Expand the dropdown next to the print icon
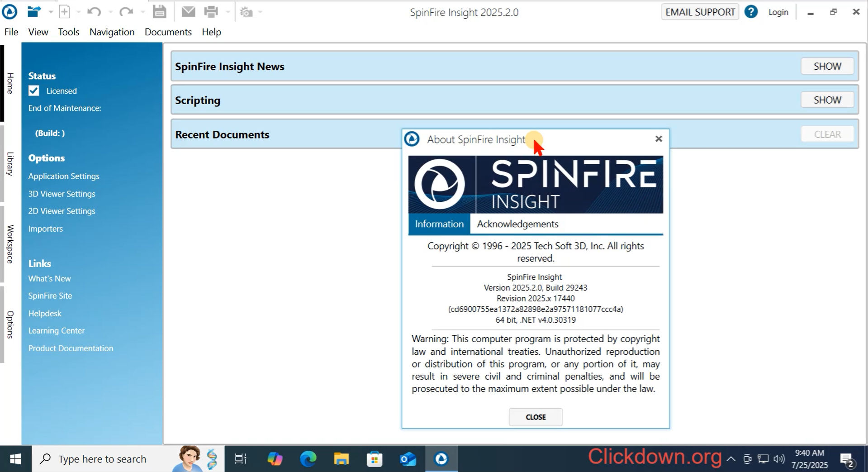 [x=227, y=11]
